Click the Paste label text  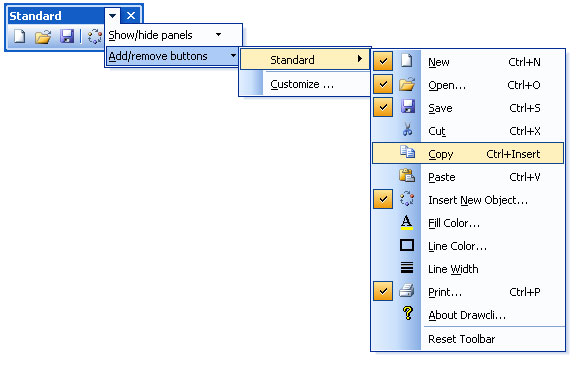click(442, 177)
